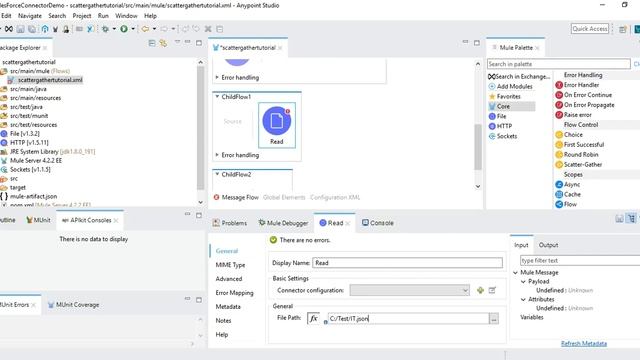Click the Save icon in the main toolbar

tap(20, 29)
